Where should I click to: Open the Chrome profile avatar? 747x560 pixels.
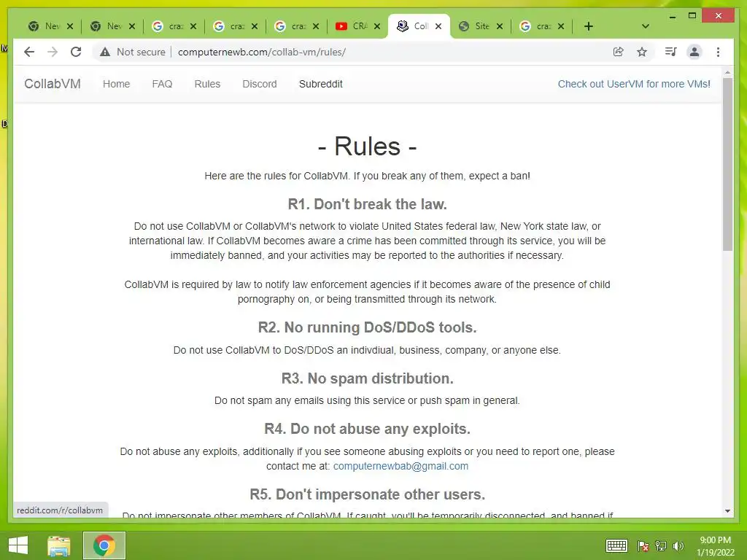694,52
